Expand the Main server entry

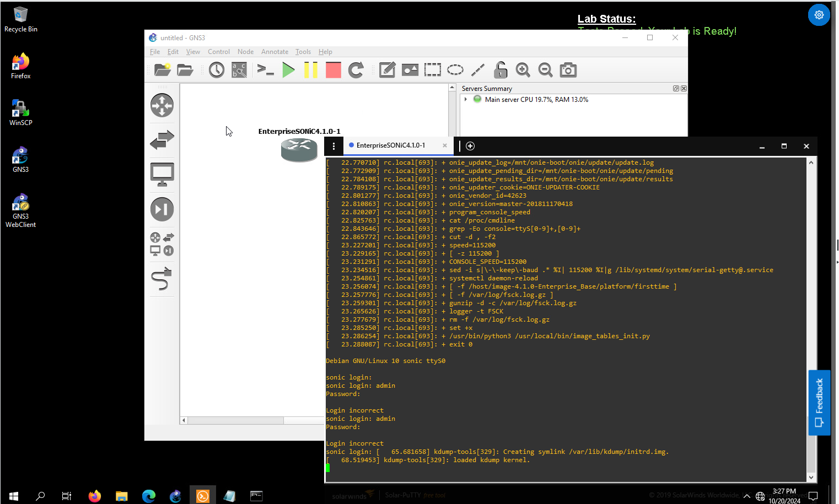pyautogui.click(x=466, y=100)
